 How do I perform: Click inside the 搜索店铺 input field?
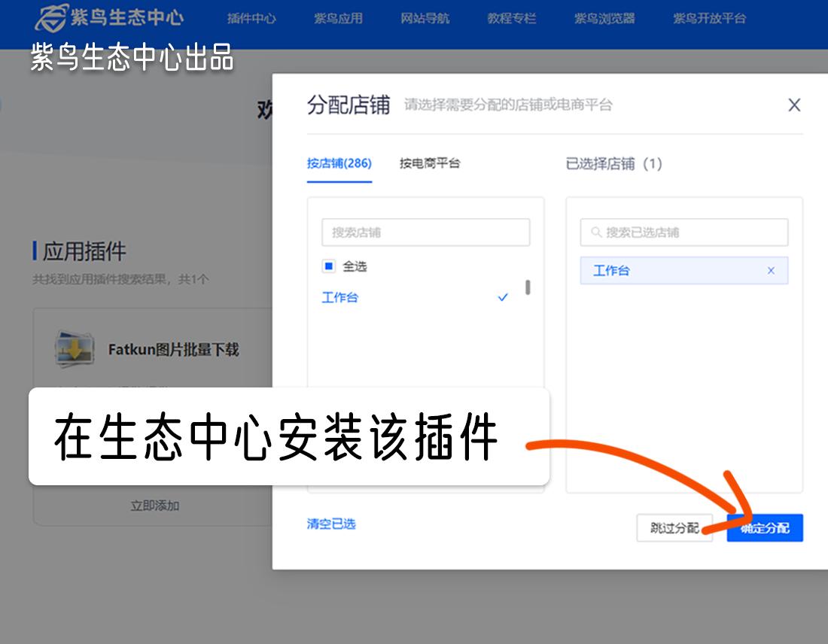(425, 232)
